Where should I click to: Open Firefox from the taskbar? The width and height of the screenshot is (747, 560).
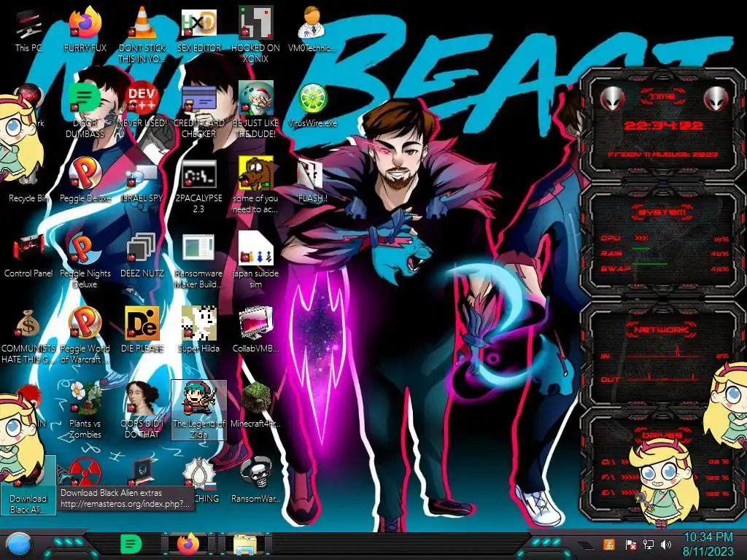point(188,544)
